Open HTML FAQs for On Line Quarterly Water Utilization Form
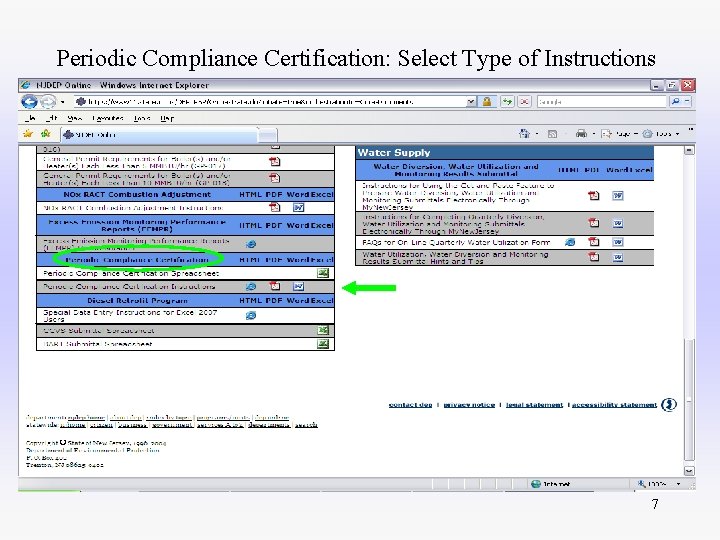The height and width of the screenshot is (540, 720). point(570,242)
